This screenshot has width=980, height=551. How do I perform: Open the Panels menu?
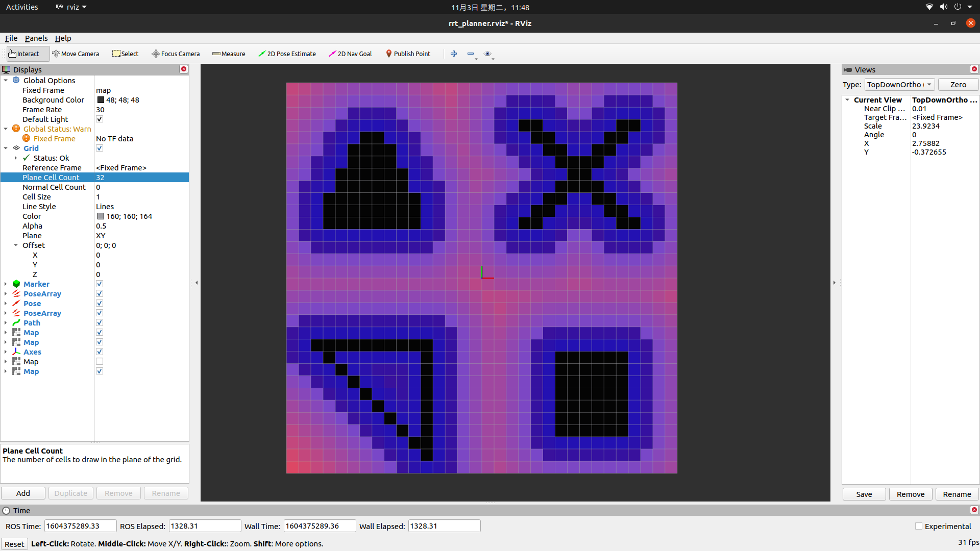tap(35, 38)
